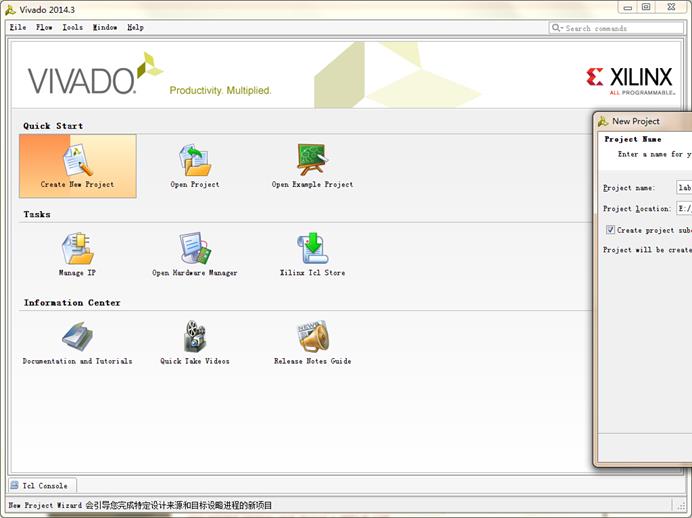Click the Vivado title bar icon
Image resolution: width=692 pixels, height=518 pixels.
(10, 9)
